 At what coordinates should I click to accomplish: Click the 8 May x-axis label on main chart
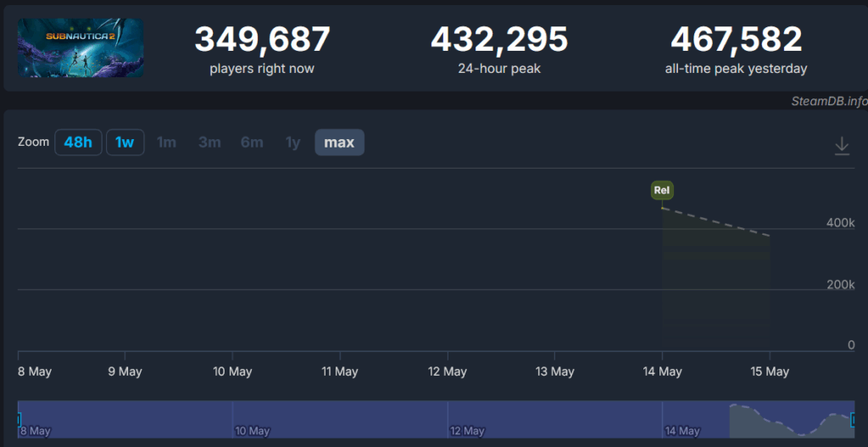point(35,372)
